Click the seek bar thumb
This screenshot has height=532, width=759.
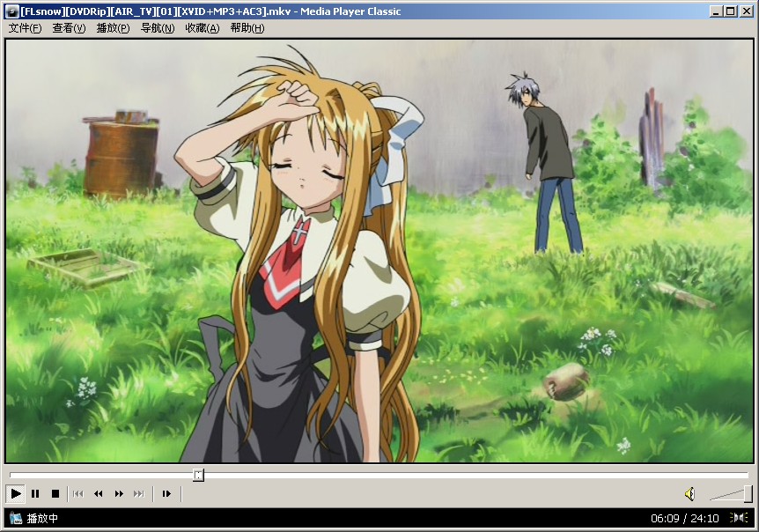click(198, 476)
